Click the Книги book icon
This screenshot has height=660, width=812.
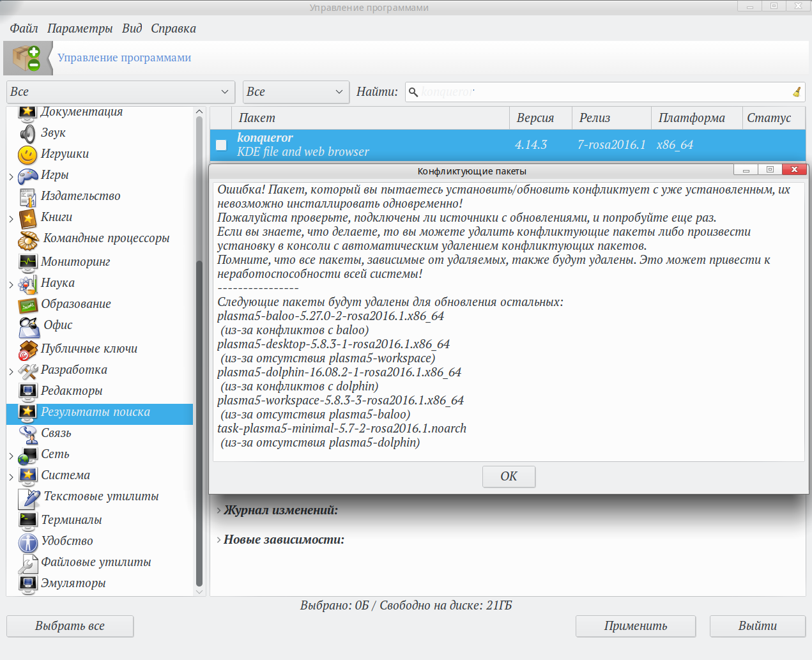(x=27, y=218)
